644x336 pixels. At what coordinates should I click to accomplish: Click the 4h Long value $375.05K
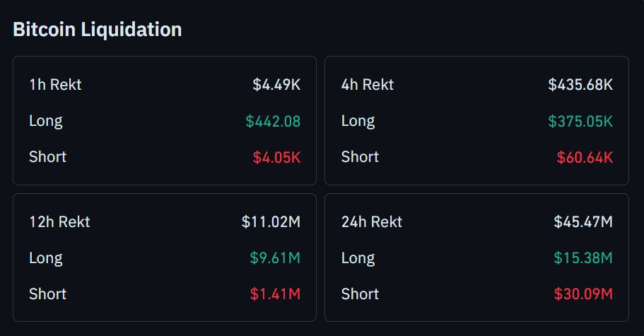click(580, 121)
